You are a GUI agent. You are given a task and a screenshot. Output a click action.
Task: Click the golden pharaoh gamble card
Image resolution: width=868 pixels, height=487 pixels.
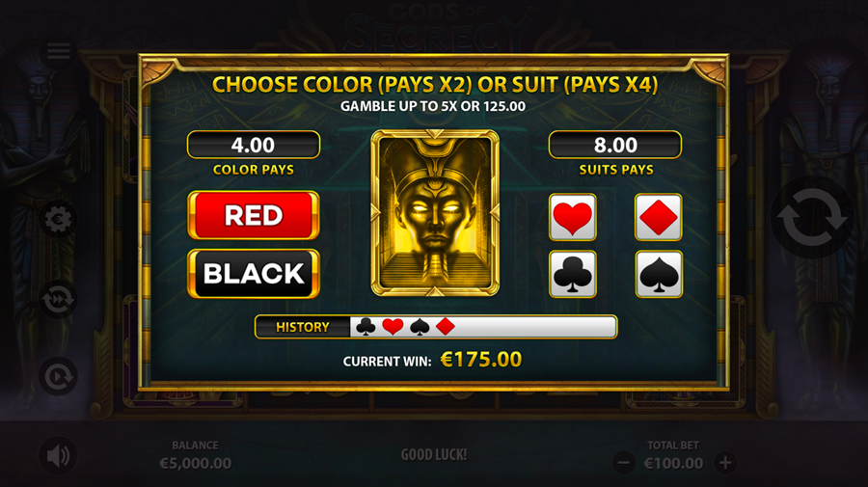(435, 213)
